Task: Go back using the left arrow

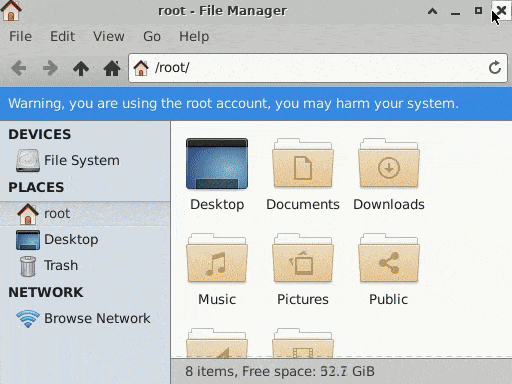Action: [18, 68]
